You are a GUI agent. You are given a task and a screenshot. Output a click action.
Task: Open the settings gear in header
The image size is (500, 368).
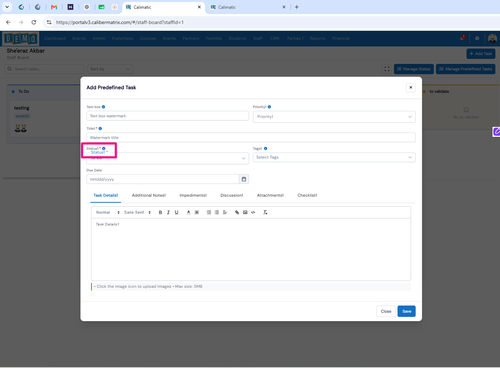pos(477,38)
